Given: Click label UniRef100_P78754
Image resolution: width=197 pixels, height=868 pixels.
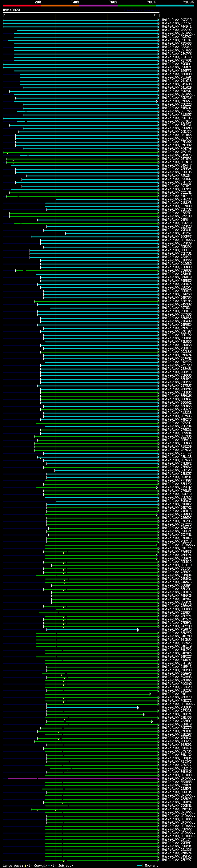Looking at the screenshot, I should click(177, 213).
